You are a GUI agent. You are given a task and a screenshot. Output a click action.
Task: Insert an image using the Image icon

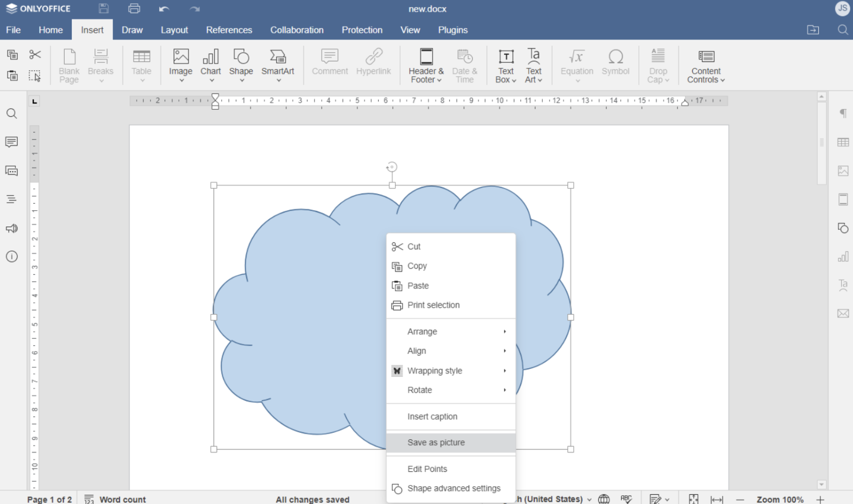(180, 58)
